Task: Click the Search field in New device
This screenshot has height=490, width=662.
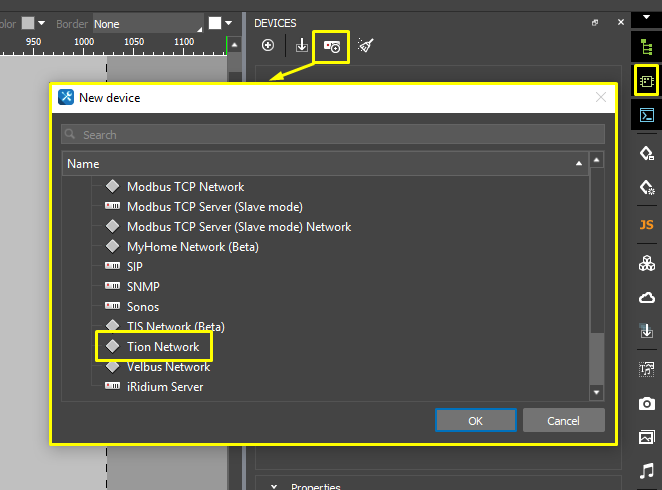Action: (x=332, y=135)
